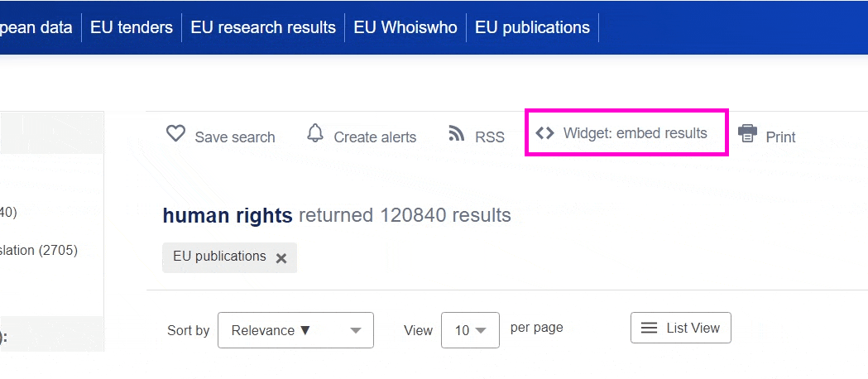Open the EU research results tab
The image size is (868, 379).
[263, 27]
